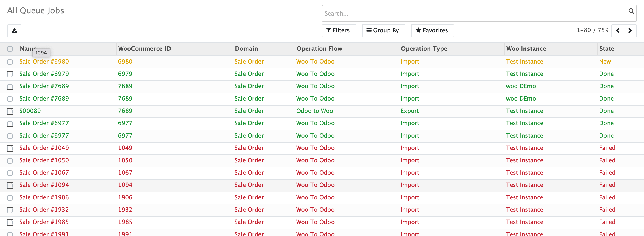Click the search magnifier icon
This screenshot has height=236, width=644.
(x=631, y=11)
